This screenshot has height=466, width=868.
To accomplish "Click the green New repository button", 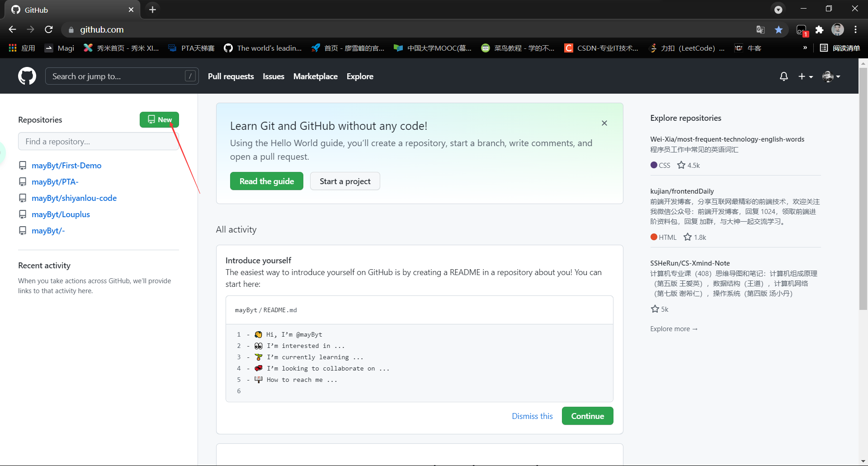I will (159, 119).
